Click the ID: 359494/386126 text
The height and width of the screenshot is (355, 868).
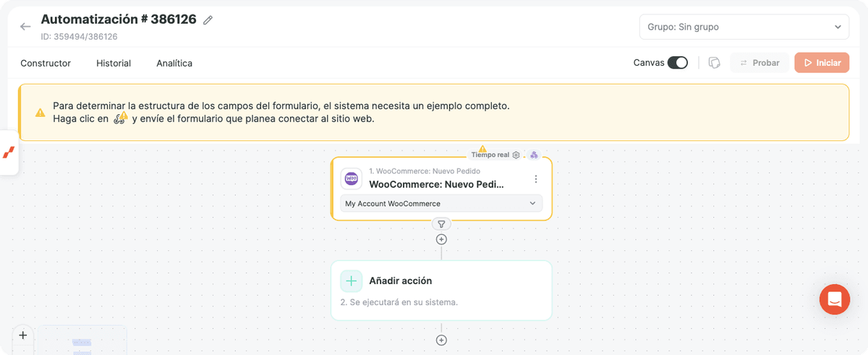pos(79,36)
